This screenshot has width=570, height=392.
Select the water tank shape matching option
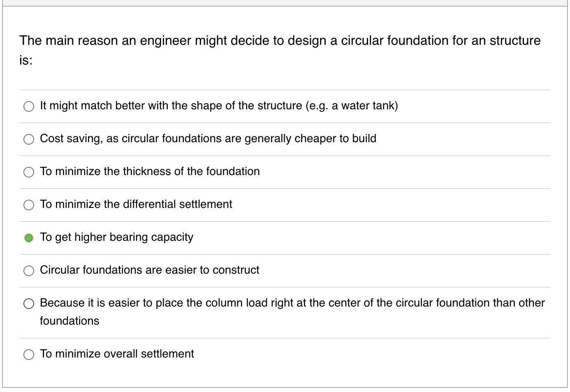(x=29, y=106)
